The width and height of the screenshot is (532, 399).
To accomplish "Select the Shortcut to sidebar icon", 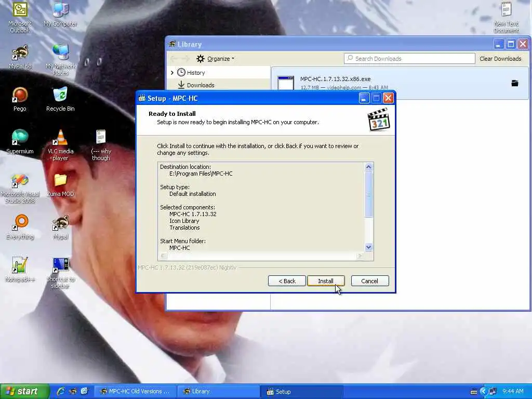I will tap(60, 273).
